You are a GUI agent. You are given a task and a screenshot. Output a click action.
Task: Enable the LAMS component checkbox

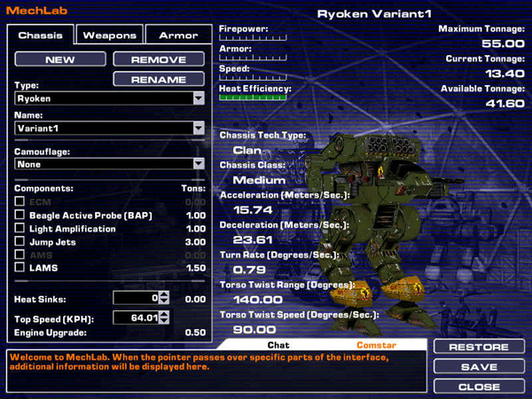click(20, 268)
